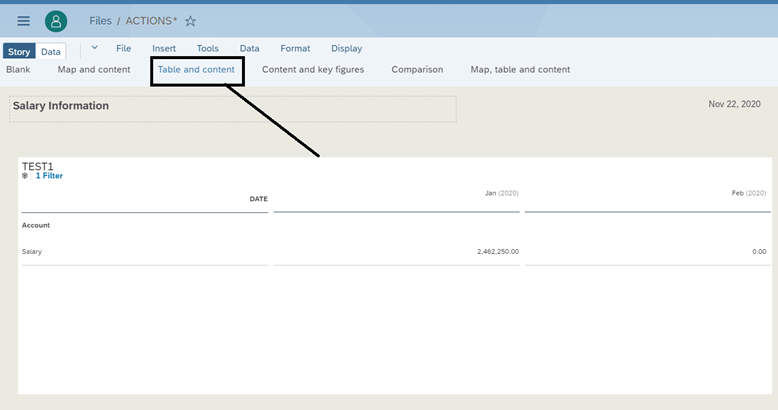Click the TEST1 table title

coord(37,166)
